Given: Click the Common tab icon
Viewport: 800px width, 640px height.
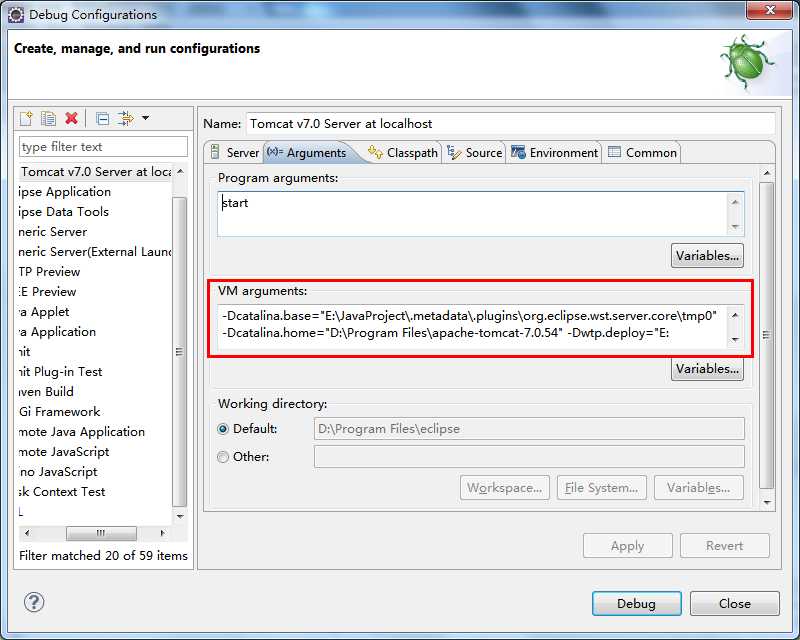Looking at the screenshot, I should (615, 152).
